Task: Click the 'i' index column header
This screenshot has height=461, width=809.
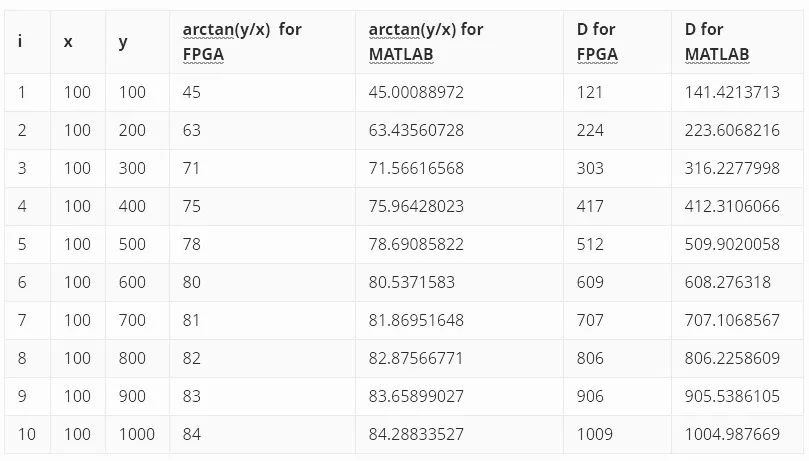Action: pos(21,42)
